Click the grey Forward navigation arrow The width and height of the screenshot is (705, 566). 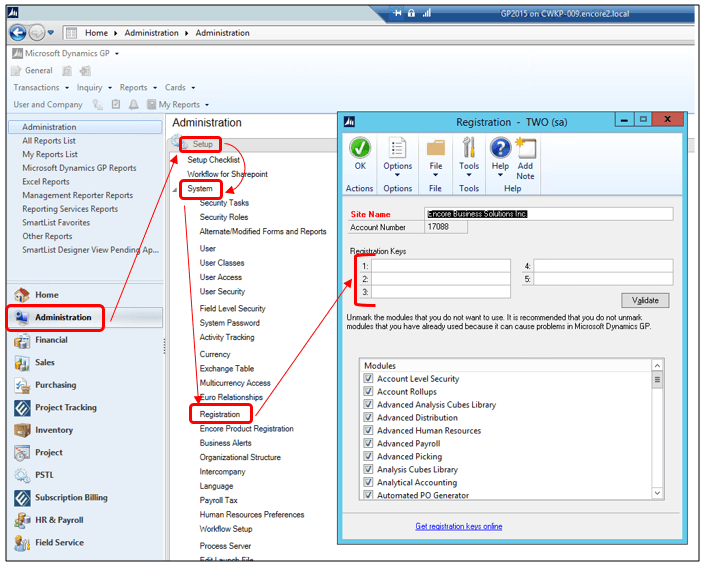[37, 32]
